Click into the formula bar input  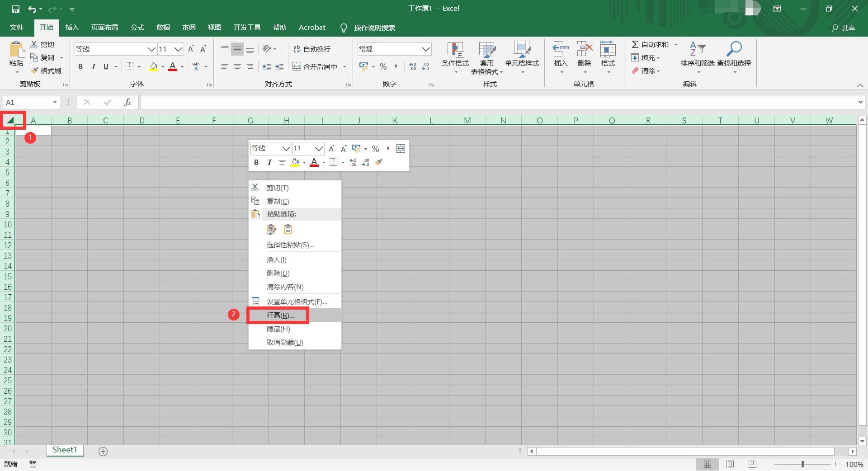click(x=498, y=103)
